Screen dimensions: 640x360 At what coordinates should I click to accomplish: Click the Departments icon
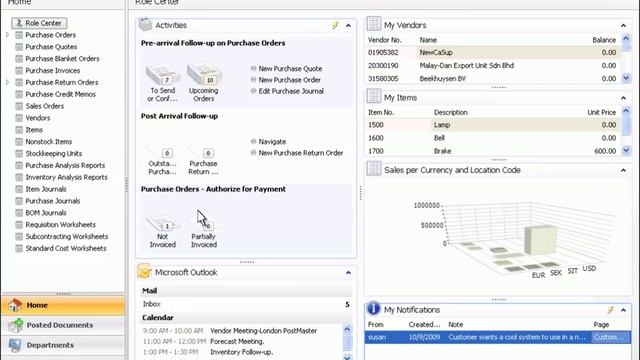click(x=15, y=345)
